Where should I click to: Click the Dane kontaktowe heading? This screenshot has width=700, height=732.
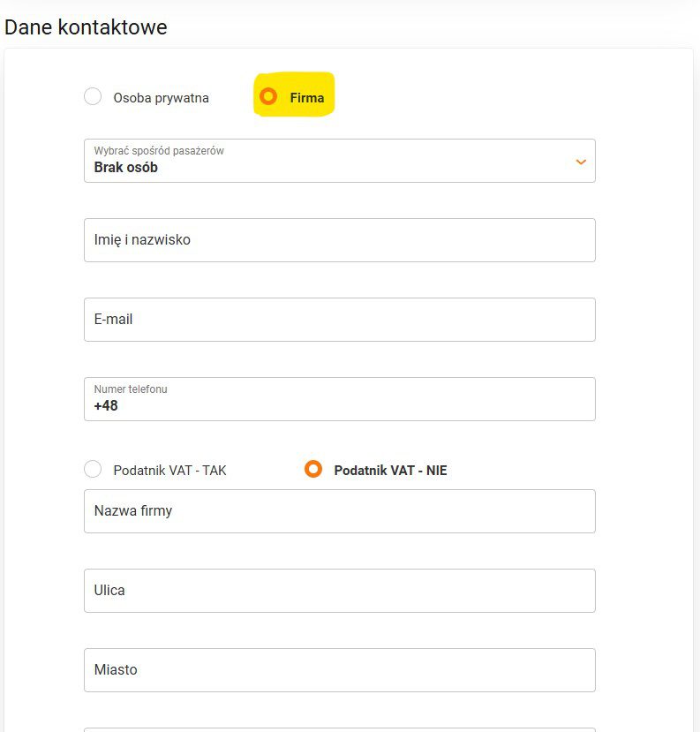[x=86, y=27]
